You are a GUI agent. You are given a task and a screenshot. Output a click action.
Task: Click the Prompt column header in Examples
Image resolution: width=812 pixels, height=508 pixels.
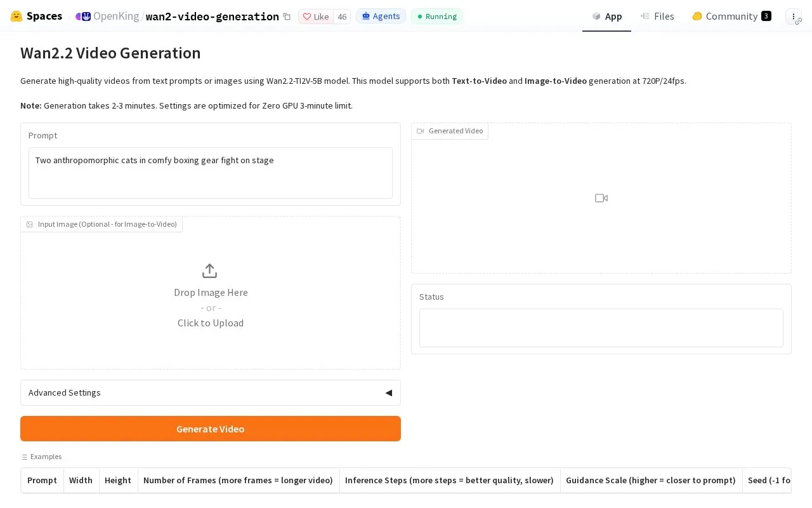[43, 480]
